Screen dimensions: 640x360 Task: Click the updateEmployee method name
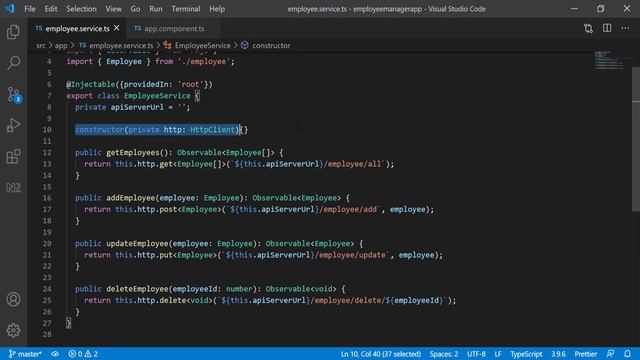click(137, 244)
